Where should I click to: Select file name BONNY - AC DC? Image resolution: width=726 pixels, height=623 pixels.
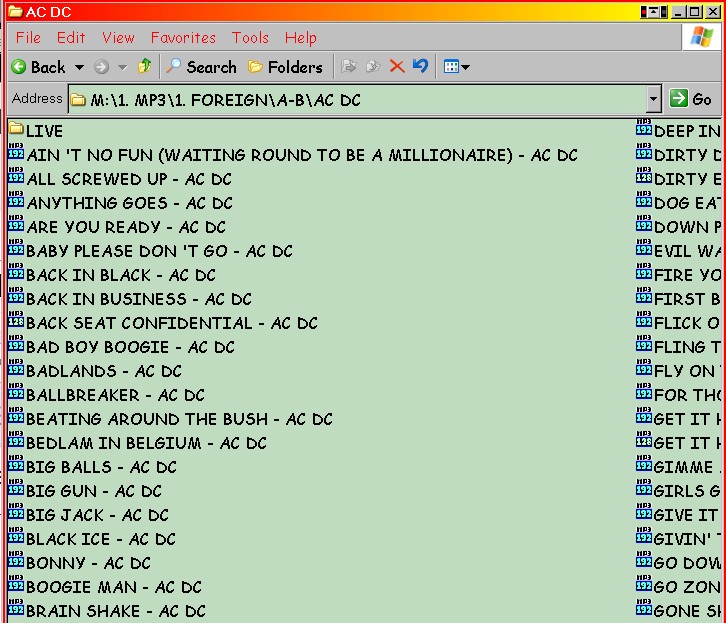pyautogui.click(x=88, y=563)
